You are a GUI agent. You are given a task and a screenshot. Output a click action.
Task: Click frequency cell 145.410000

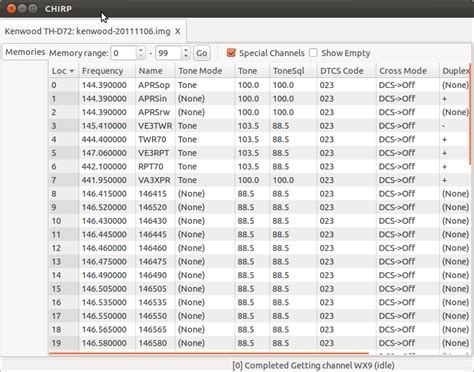[x=107, y=126]
